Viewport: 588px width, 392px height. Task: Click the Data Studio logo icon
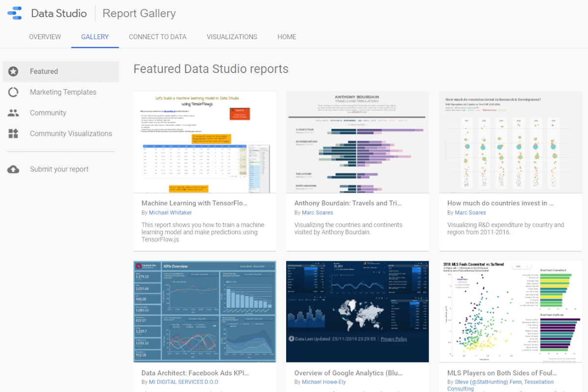[15, 13]
